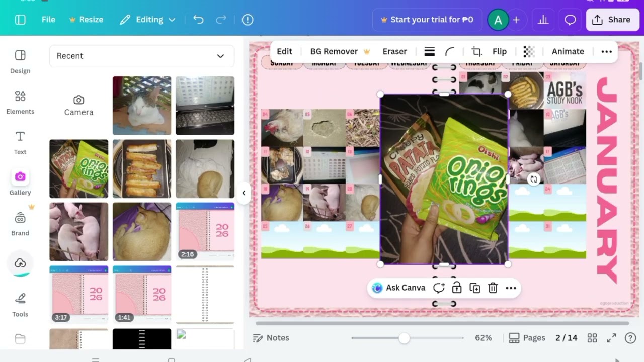Open the Pages 2 / 14 navigator
This screenshot has width=644, height=362.
543,338
